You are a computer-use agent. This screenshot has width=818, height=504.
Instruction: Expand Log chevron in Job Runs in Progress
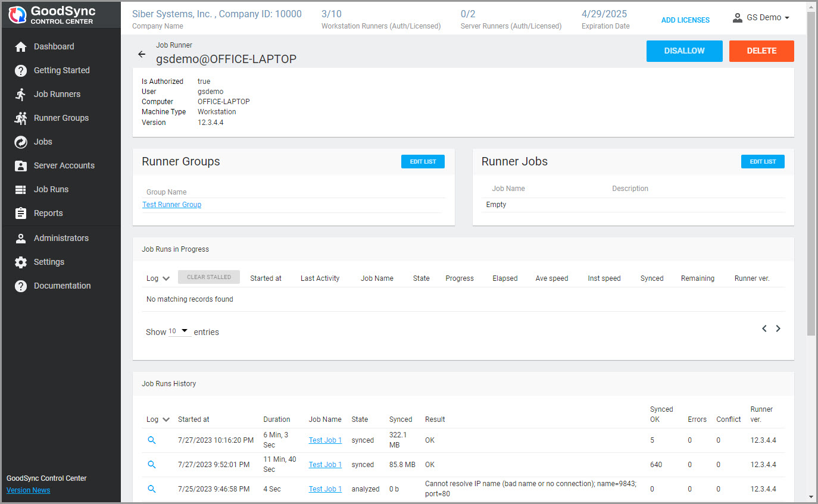point(166,278)
